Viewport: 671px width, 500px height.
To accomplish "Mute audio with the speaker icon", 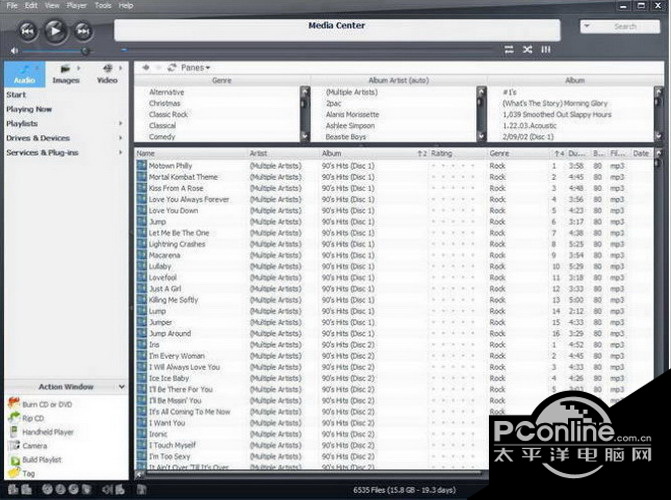I will (x=14, y=51).
